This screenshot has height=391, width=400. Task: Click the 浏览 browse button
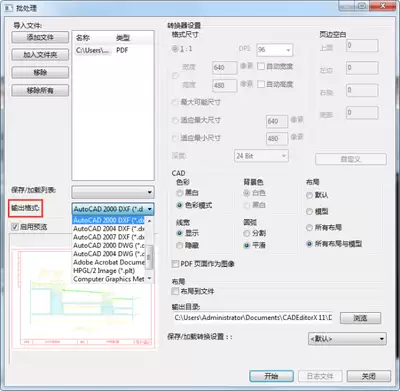coord(360,318)
